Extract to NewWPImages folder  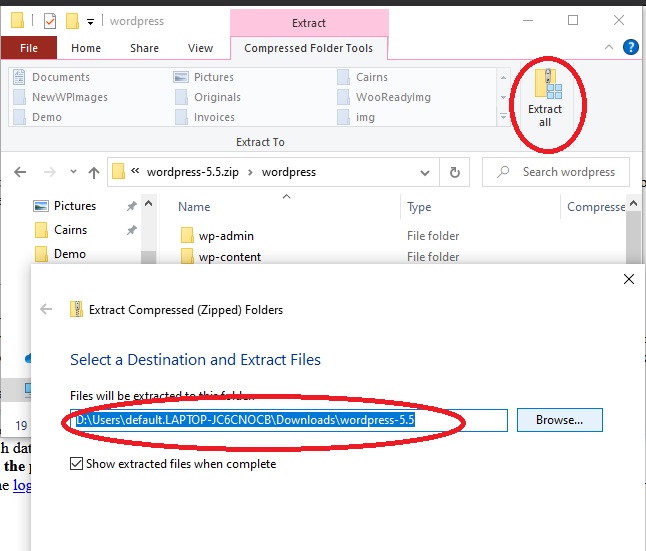coord(61,97)
